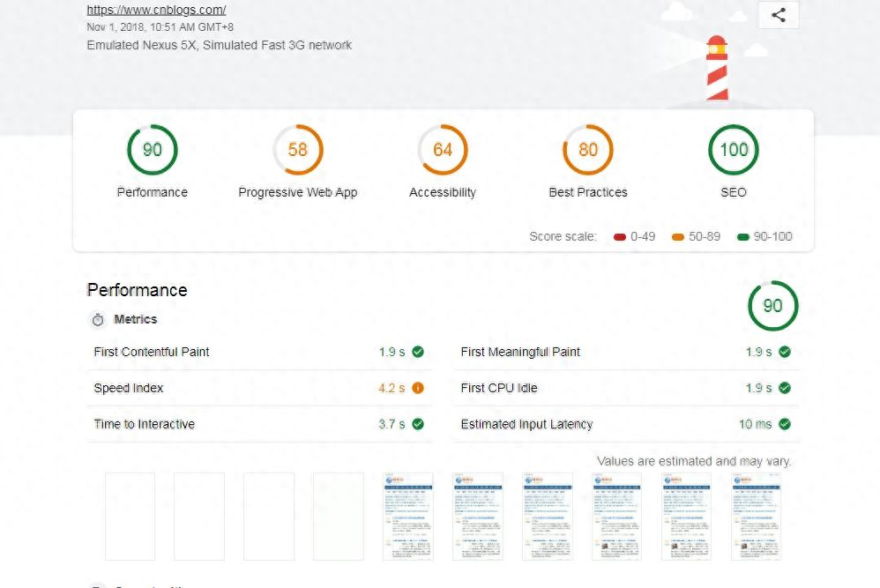Screen dimensions: 880x588
Task: Open the cnblogs.com URL link
Action: coord(156,11)
